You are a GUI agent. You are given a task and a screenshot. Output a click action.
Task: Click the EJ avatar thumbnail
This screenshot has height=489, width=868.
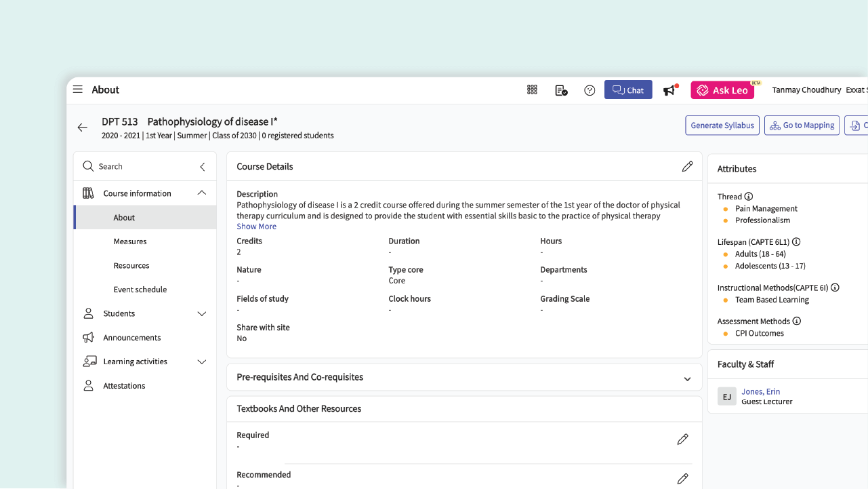(727, 397)
